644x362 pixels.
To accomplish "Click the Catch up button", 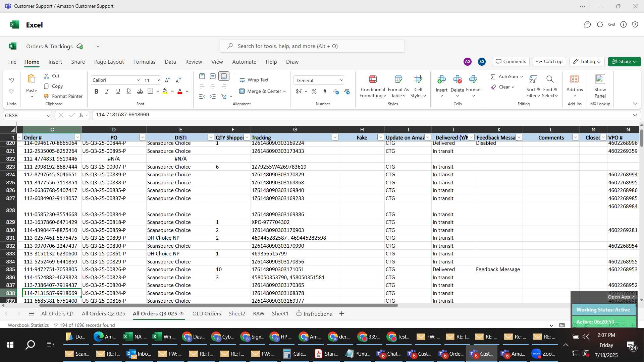I will (549, 61).
